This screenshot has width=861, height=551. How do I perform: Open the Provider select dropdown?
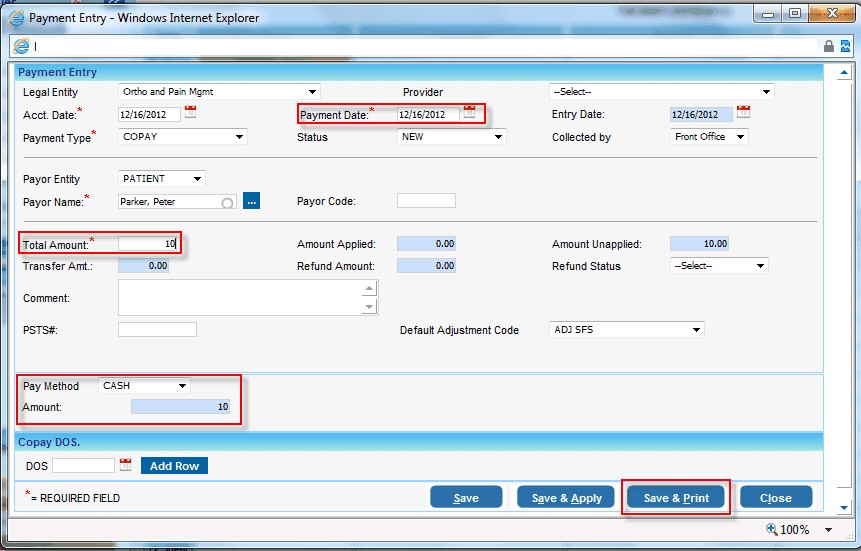click(767, 92)
